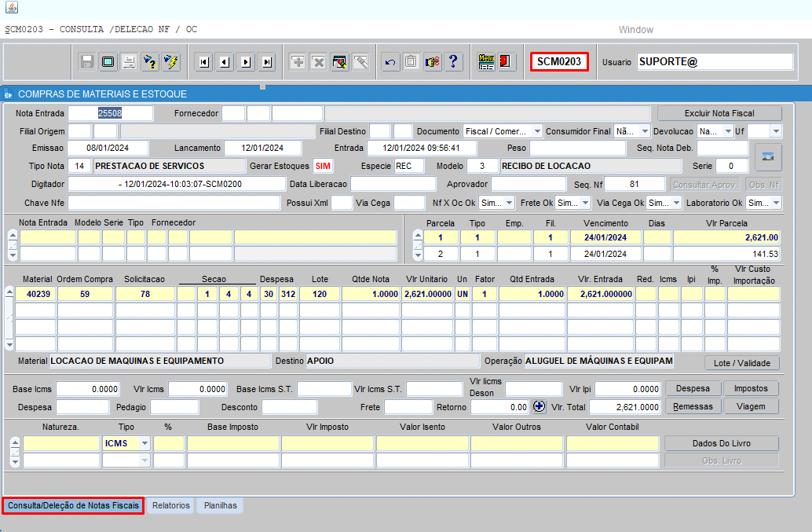This screenshot has width=812, height=532.
Task: Open the Laboratorio Ok dropdown
Action: pos(776,203)
